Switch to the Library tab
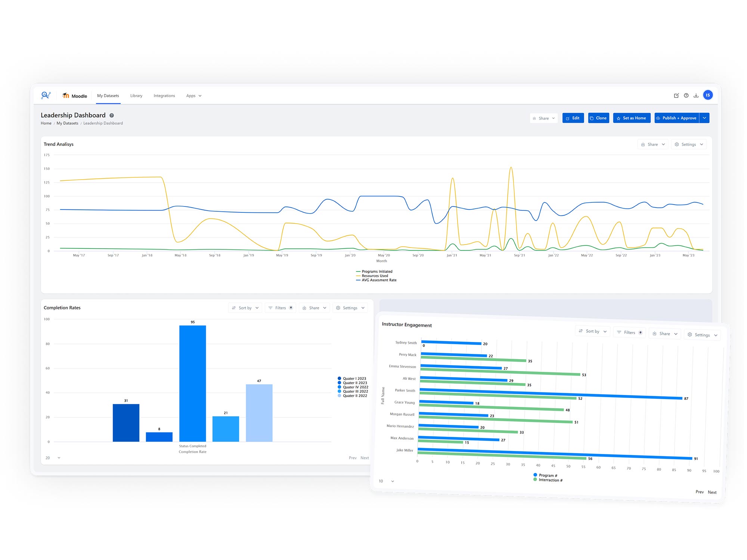The image size is (747, 560). click(x=136, y=96)
